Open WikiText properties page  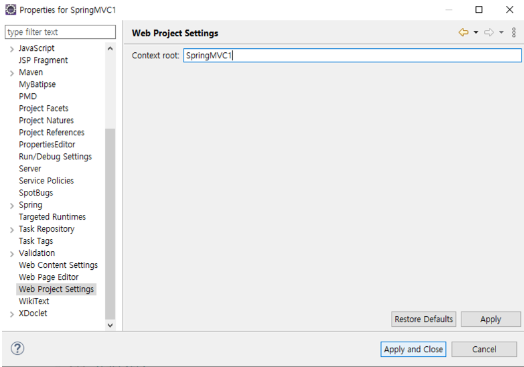34,301
